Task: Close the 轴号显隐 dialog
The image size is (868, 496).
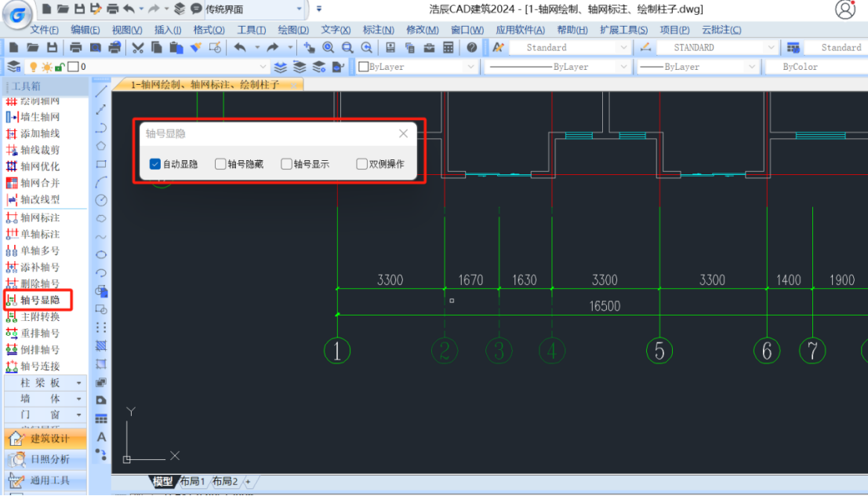Action: [x=403, y=134]
